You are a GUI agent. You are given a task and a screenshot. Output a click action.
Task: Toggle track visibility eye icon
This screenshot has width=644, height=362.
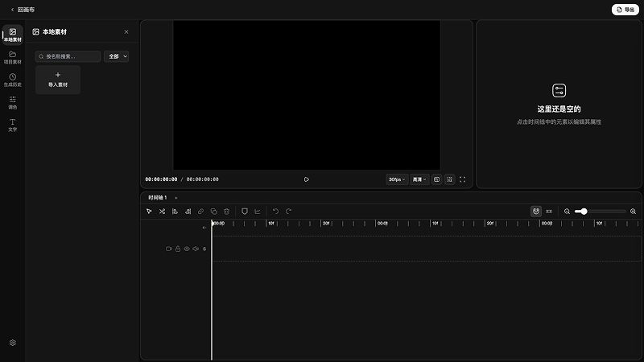[187, 249]
